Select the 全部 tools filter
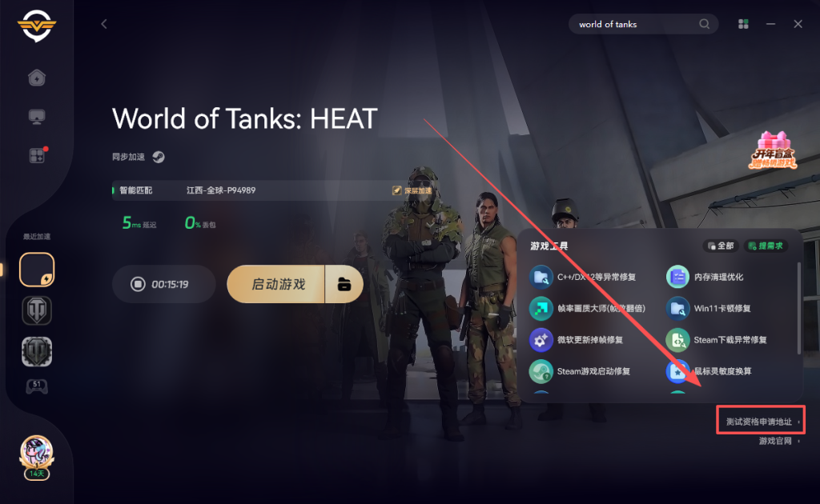 (x=721, y=246)
